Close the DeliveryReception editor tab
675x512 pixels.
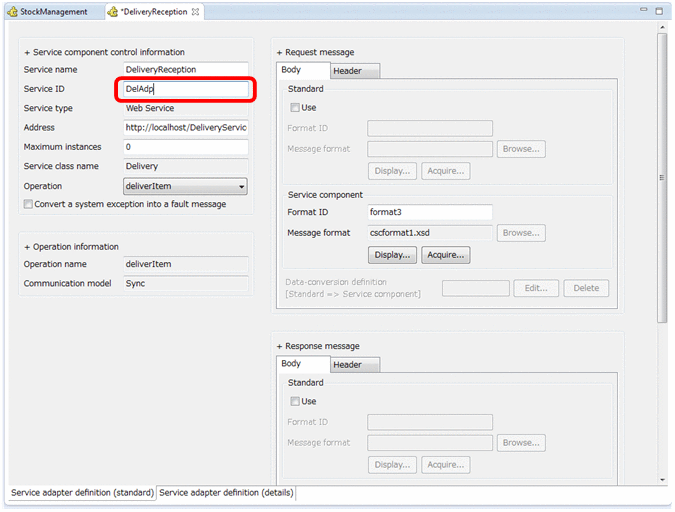pyautogui.click(x=196, y=12)
